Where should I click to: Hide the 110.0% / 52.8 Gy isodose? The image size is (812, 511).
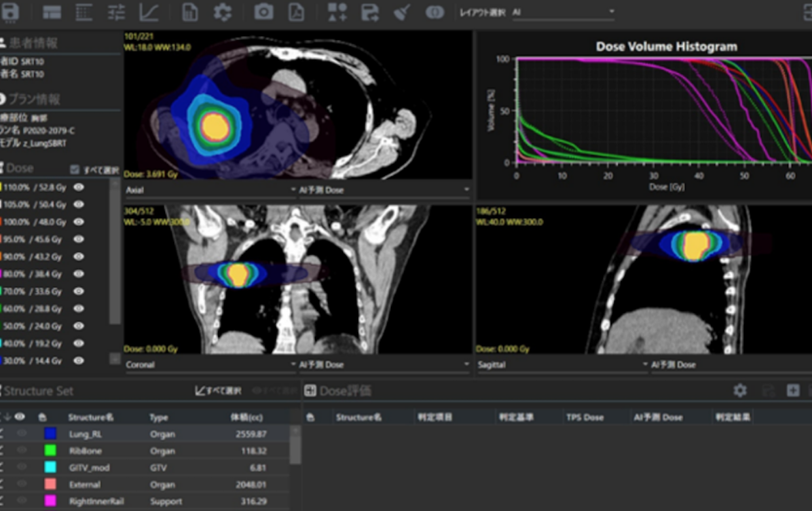79,187
